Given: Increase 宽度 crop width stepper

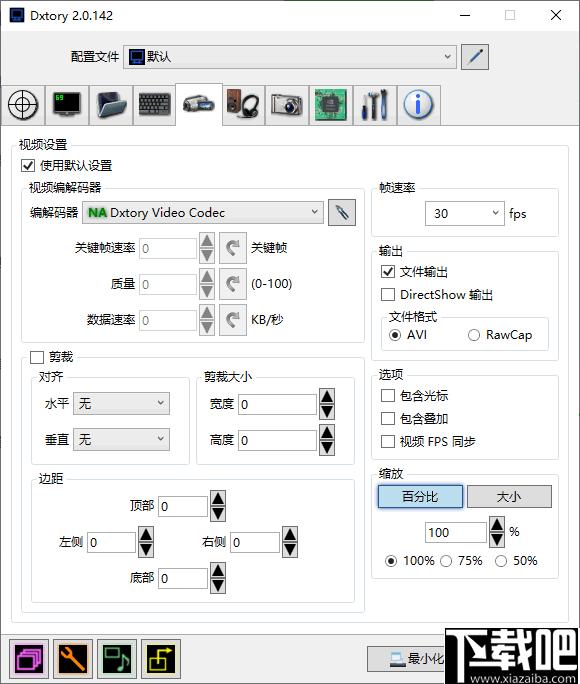Looking at the screenshot, I should pyautogui.click(x=327, y=397).
